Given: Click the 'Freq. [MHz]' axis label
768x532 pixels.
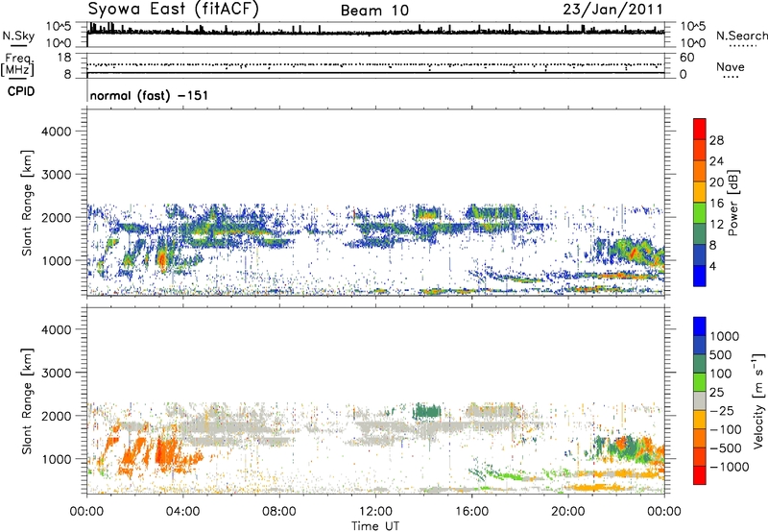Looking at the screenshot, I should coord(17,65).
